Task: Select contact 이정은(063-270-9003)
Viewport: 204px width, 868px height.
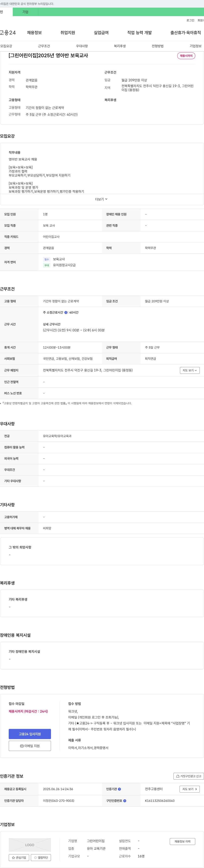Action: click(x=58, y=801)
